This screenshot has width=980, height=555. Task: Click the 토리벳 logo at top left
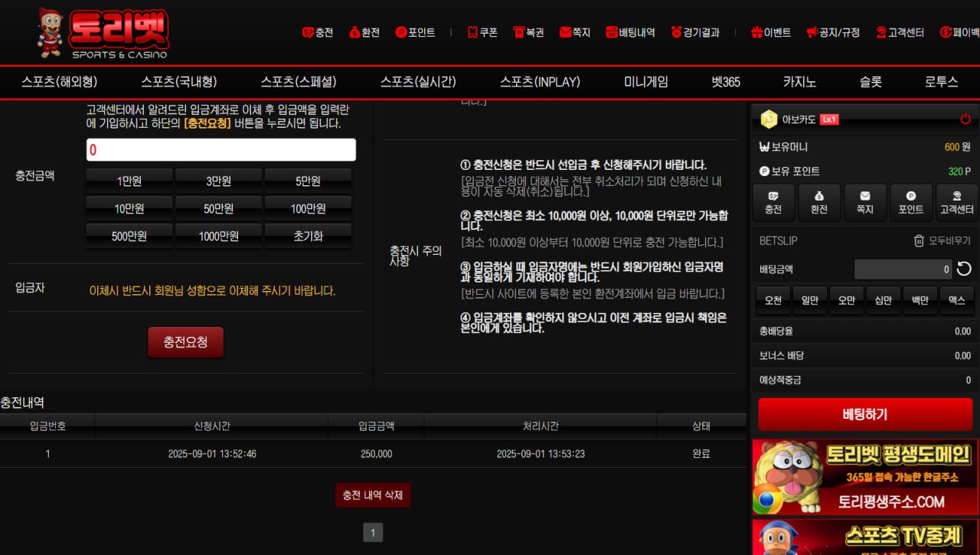tap(103, 33)
